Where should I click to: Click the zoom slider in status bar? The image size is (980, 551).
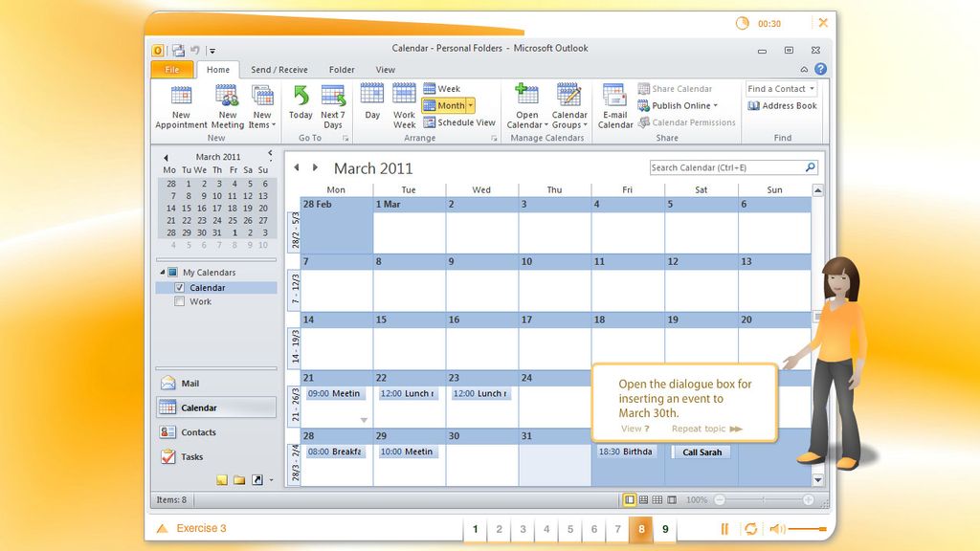764,499
